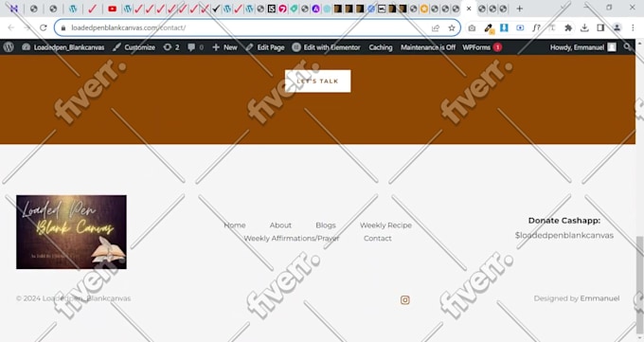Open Chrome's three-dot menu
Image resolution: width=644 pixels, height=342 pixels.
tap(633, 28)
